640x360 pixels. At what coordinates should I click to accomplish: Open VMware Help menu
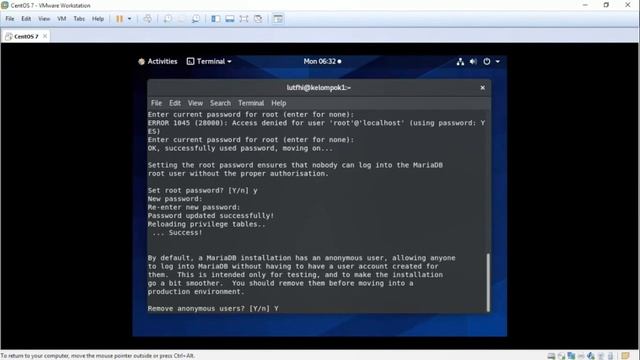click(98, 19)
